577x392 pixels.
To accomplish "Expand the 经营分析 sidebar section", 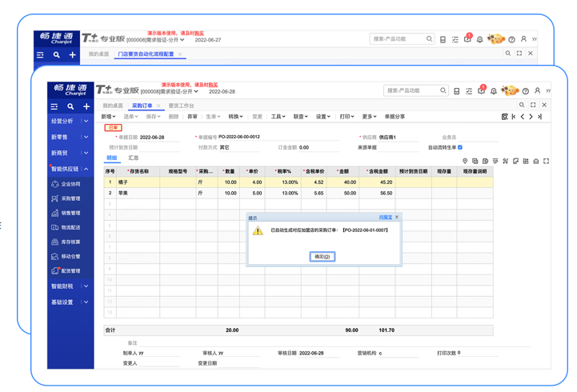I will tap(86, 121).
